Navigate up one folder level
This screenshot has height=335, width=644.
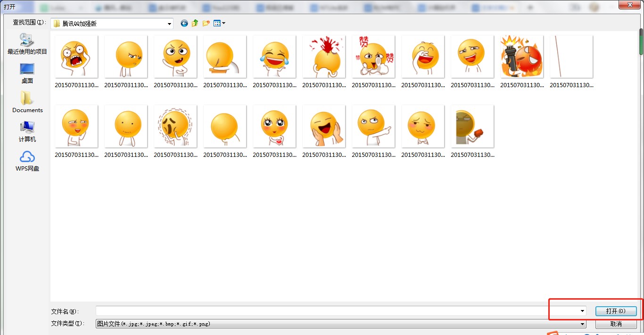pyautogui.click(x=195, y=23)
